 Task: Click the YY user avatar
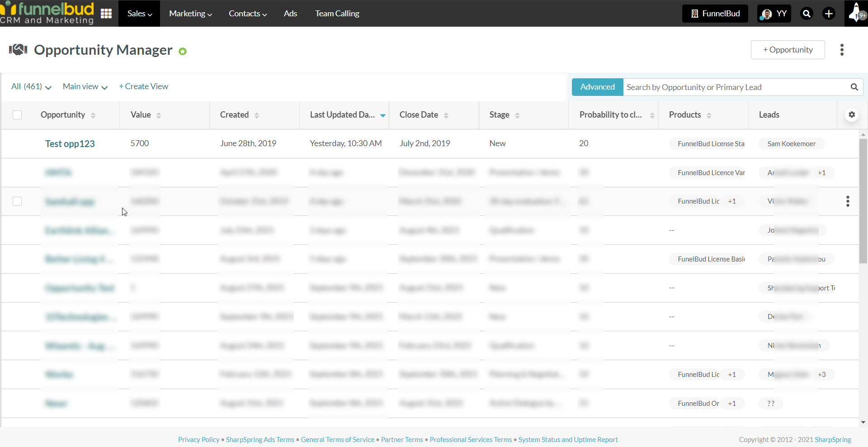[x=774, y=14]
